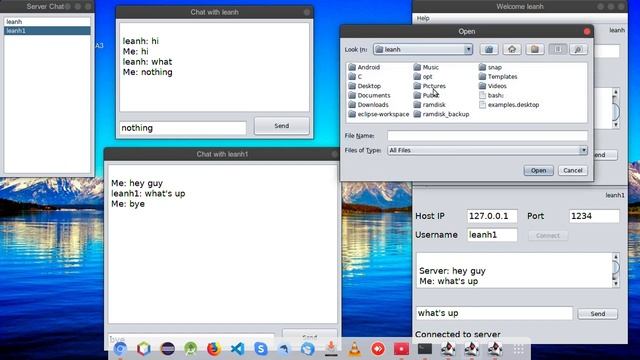The width and height of the screenshot is (640, 360).
Task: Click the 'what's up' message input field
Action: pos(494,313)
